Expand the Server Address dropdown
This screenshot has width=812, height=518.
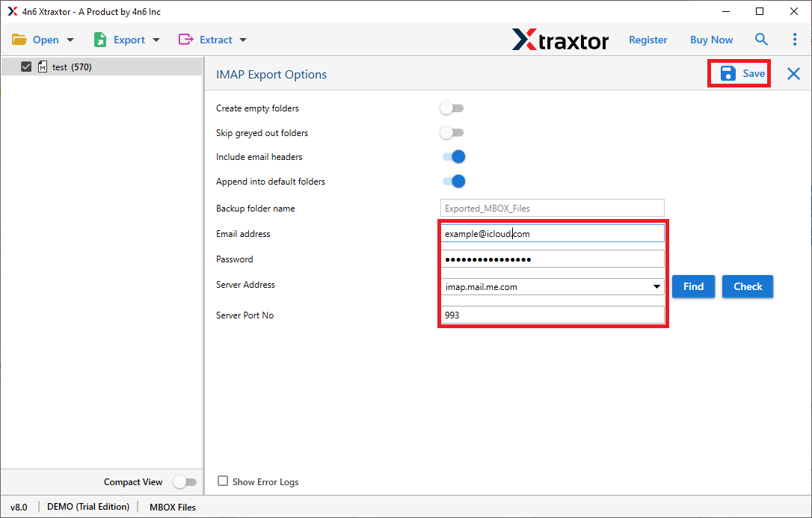coord(656,286)
